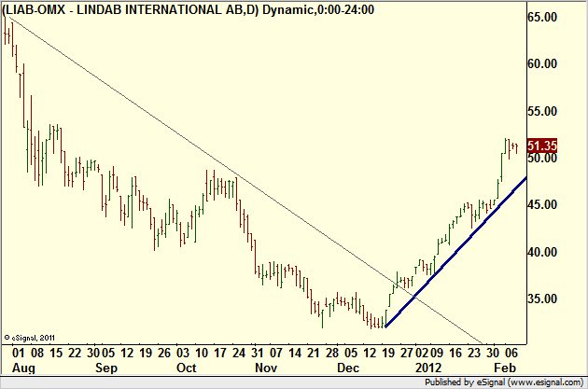This screenshot has height=389, width=588.
Task: Click the 65.00 price axis label
Action: [x=542, y=17]
